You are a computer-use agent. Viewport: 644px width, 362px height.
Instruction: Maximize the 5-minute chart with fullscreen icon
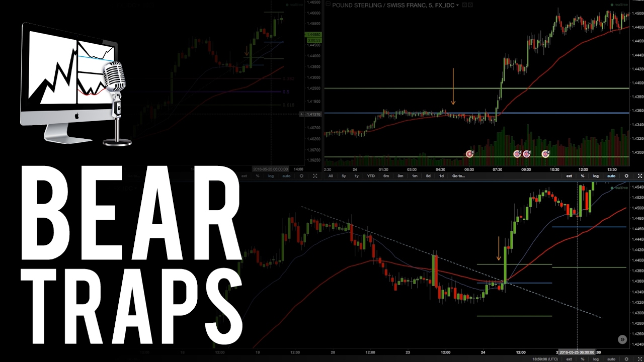coord(640,176)
